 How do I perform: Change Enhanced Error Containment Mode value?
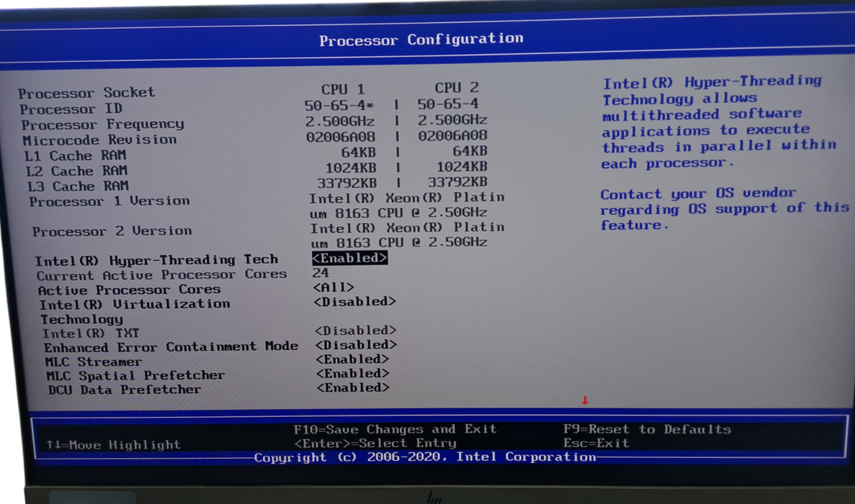(x=356, y=345)
